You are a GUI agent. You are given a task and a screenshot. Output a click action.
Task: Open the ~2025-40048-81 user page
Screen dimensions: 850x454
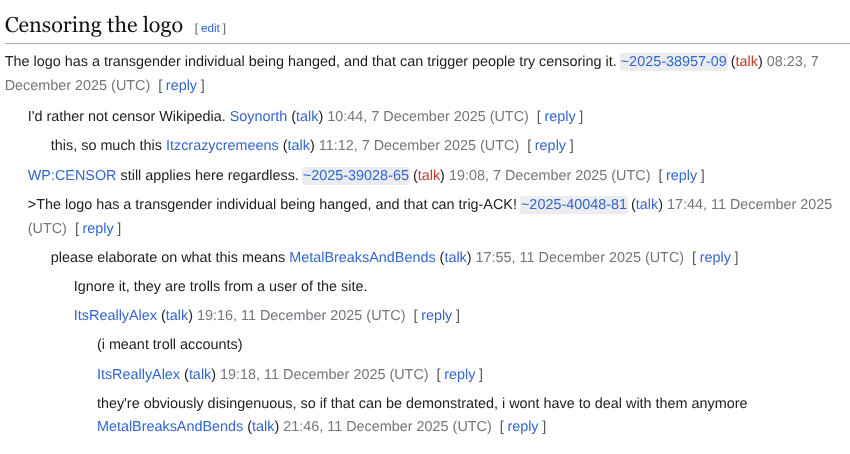(573, 204)
